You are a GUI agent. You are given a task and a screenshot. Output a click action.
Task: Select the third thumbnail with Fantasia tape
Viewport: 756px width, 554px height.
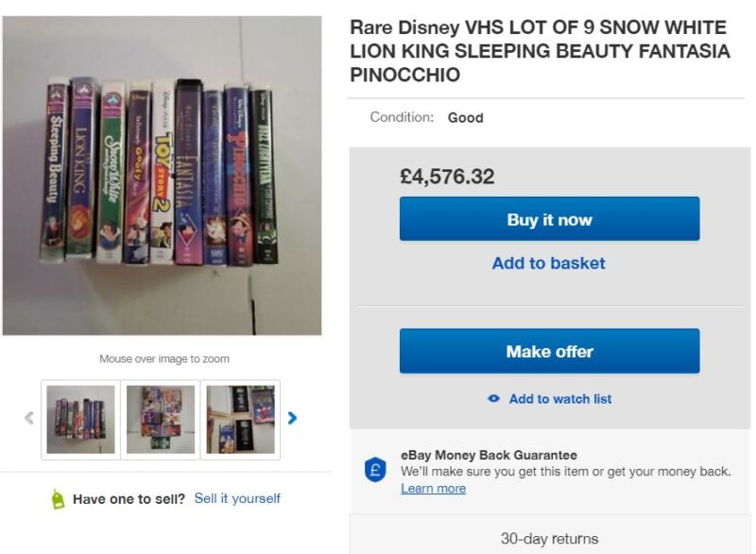[240, 420]
